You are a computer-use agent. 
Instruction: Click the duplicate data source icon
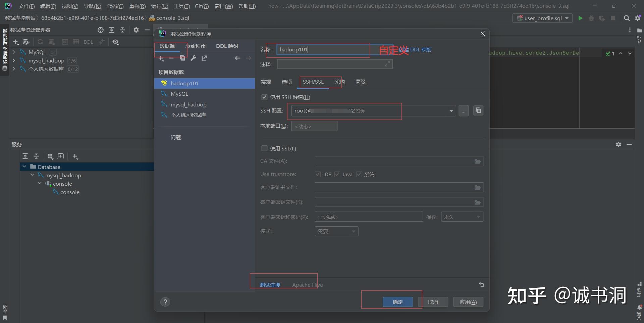point(182,58)
